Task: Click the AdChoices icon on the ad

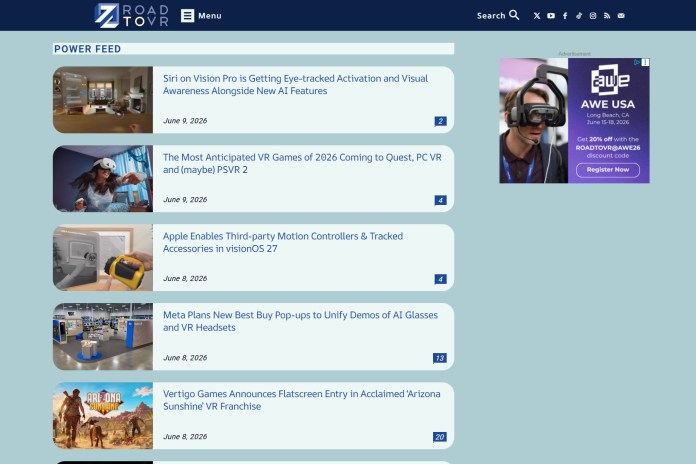Action: click(x=637, y=62)
